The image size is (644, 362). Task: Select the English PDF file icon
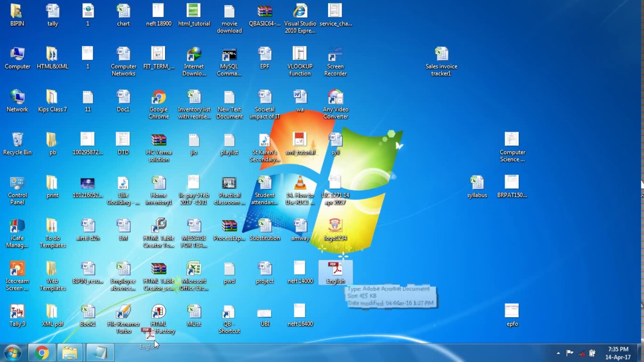pyautogui.click(x=335, y=268)
